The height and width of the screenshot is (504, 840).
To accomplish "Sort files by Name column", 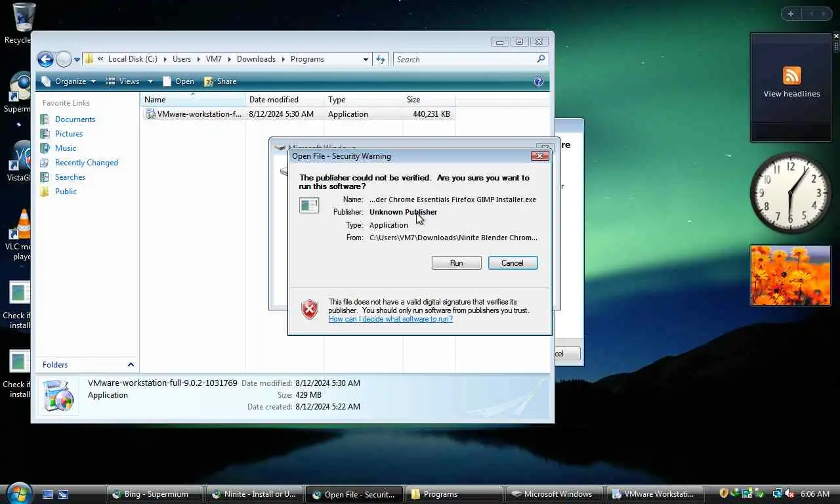I will [193, 100].
